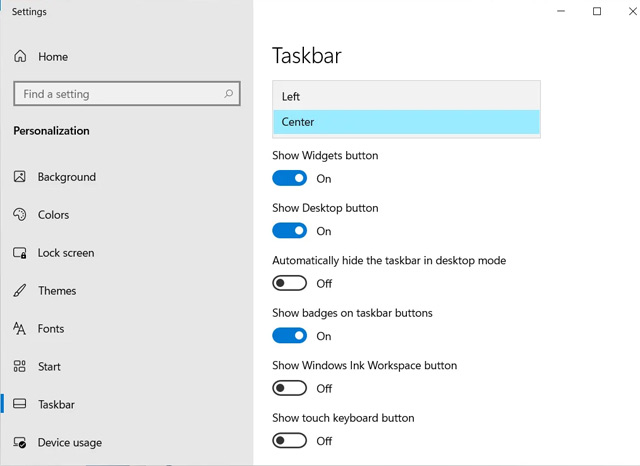
Task: Open Background via its picture icon
Action: [x=20, y=176]
